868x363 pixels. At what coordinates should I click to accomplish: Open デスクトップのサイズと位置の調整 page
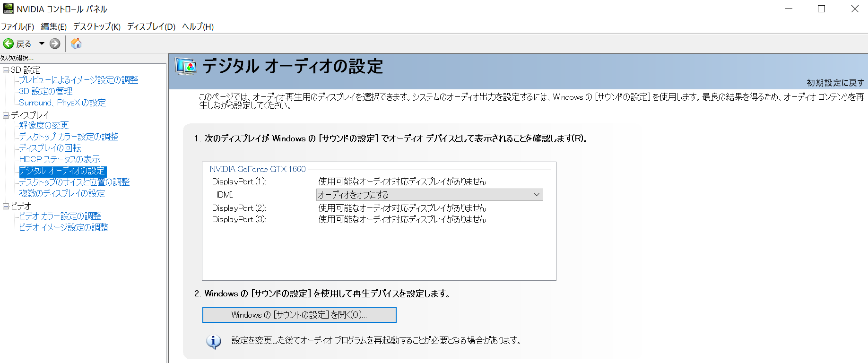(x=74, y=182)
